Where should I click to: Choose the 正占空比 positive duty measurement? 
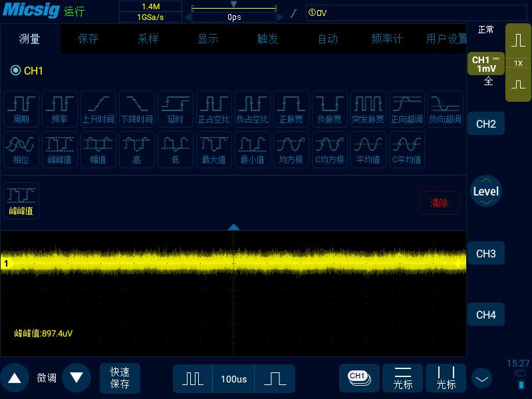[x=214, y=109]
